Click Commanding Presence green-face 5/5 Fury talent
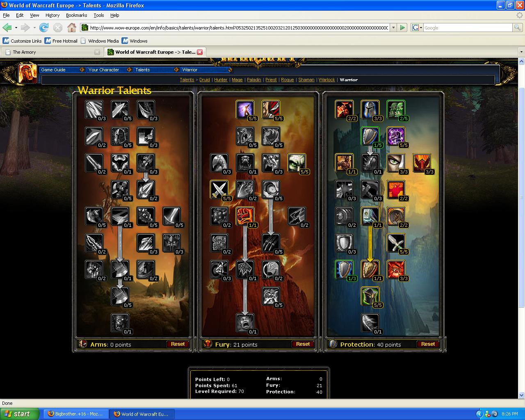The height and width of the screenshot is (420, 525). tap(297, 163)
